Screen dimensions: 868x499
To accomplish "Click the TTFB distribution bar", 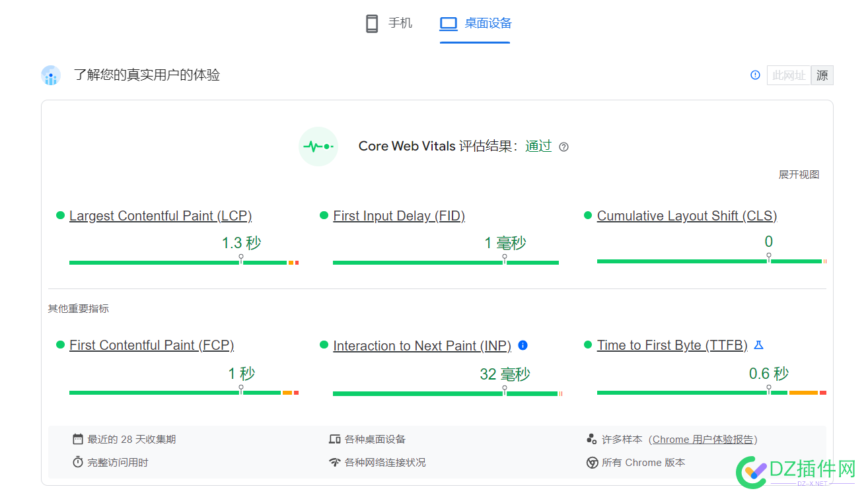I will point(711,393).
